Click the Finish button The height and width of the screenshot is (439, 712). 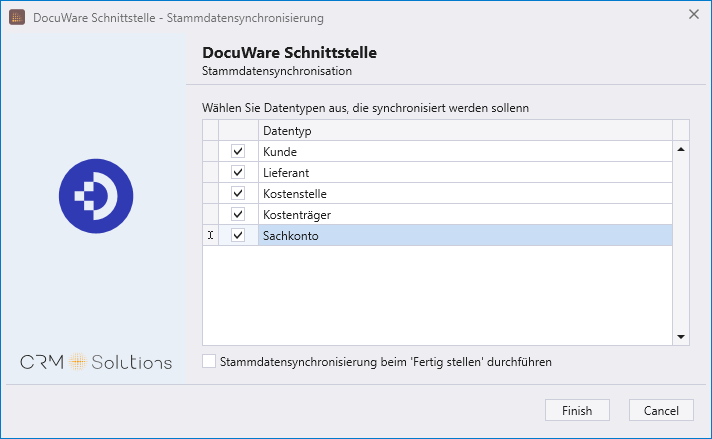(577, 410)
